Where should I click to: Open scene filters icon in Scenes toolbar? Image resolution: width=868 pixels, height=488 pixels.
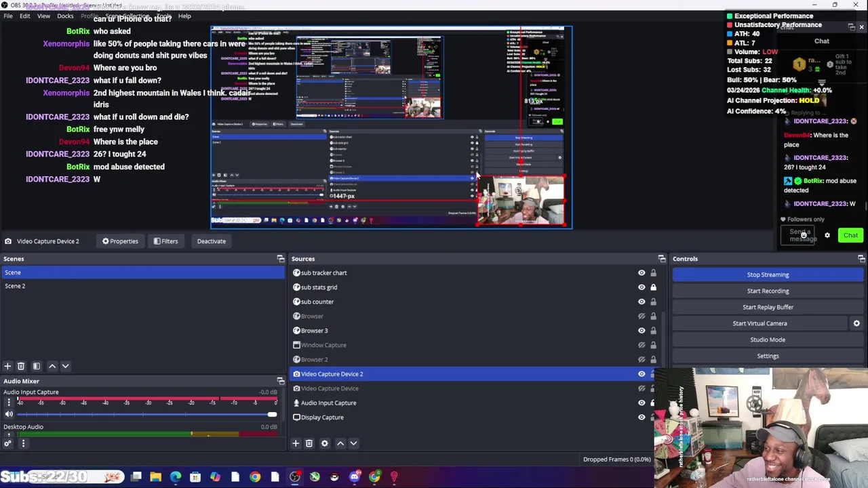point(37,366)
